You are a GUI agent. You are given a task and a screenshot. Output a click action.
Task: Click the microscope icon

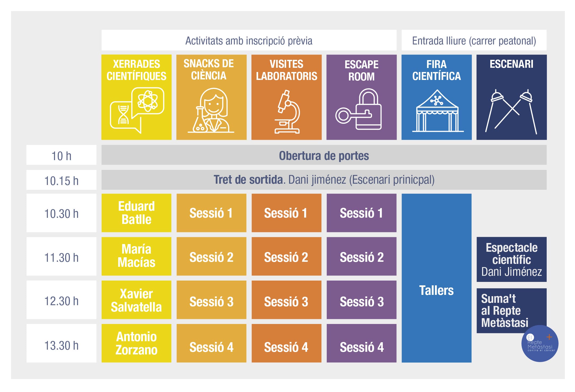(287, 111)
